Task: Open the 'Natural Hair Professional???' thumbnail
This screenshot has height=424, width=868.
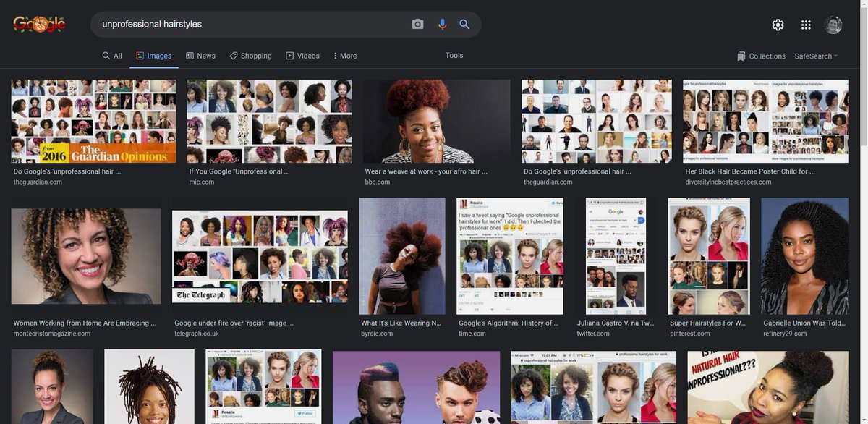Action: [x=768, y=387]
